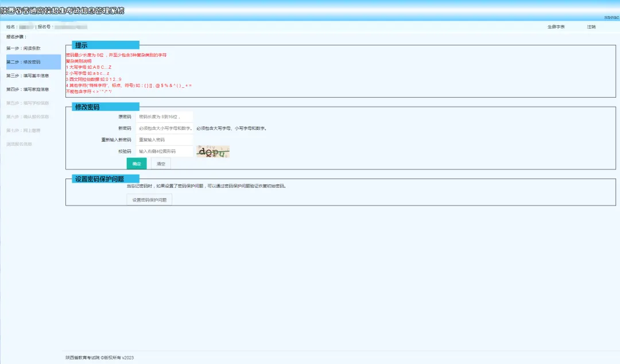This screenshot has width=620, height=364.
Task: Select 第六步：确认报名信息 step
Action: tap(28, 117)
